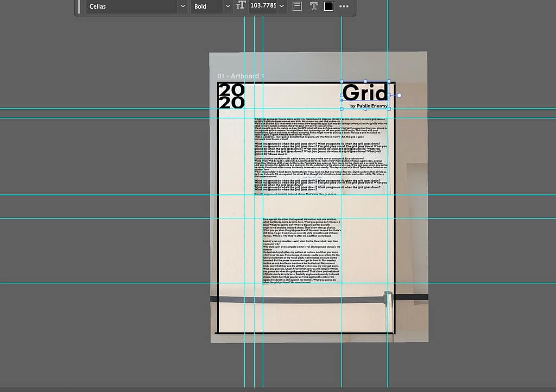Click the grip handle left of Celias

[x=79, y=7]
